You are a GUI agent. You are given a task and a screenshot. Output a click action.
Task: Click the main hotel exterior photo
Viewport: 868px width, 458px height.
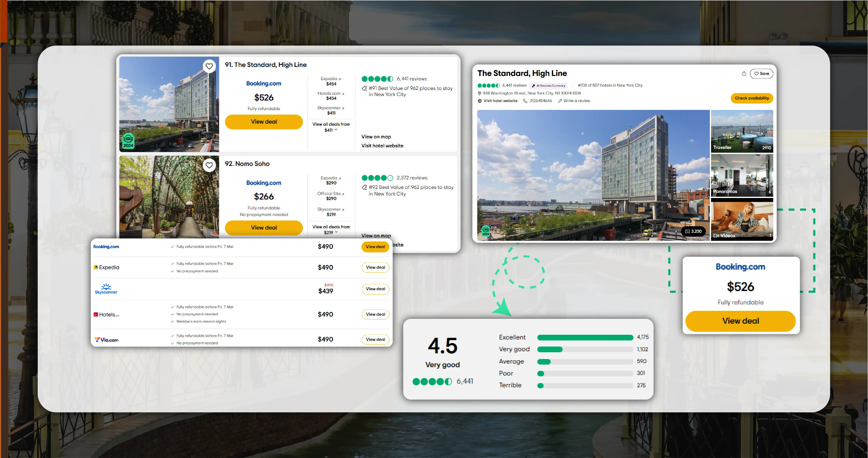point(593,175)
